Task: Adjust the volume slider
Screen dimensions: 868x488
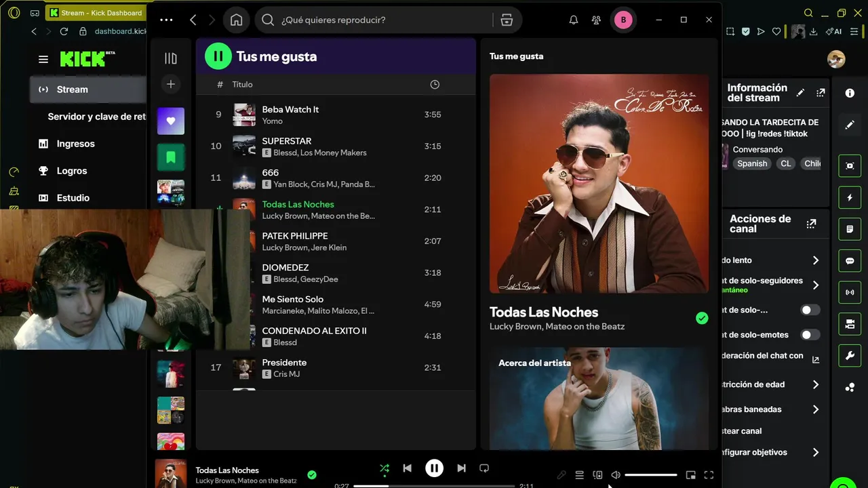Action: click(651, 475)
